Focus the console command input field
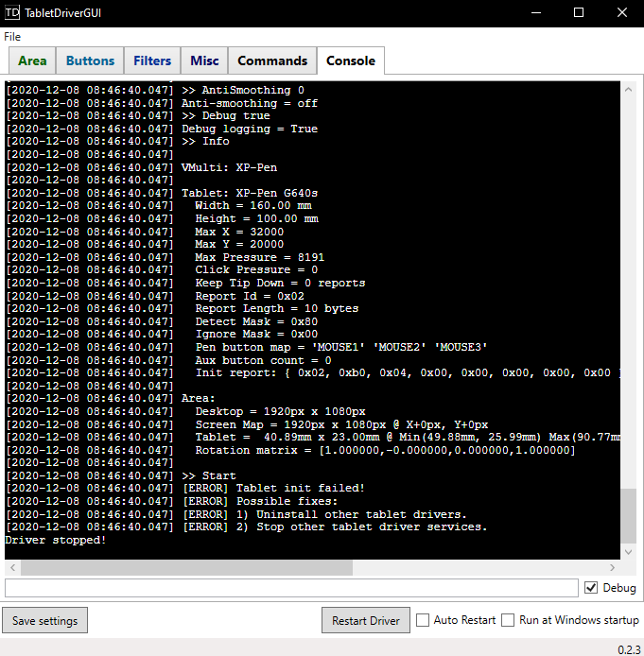The image size is (644, 656). [291, 588]
